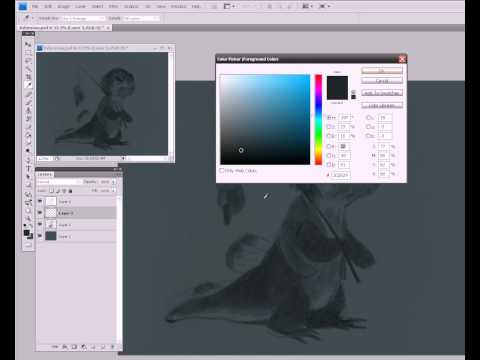Switch to the Layers panel tab
Viewport: 480px width, 360px height.
click(45, 174)
